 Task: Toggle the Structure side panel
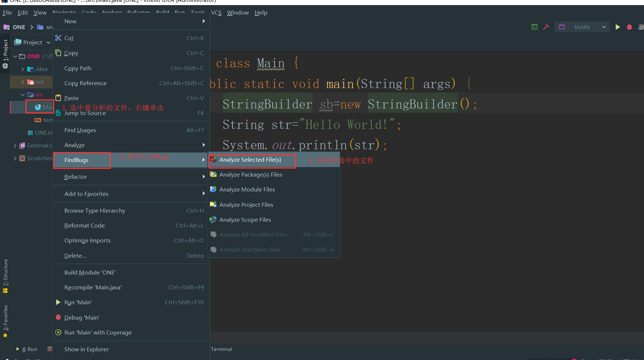point(5,276)
